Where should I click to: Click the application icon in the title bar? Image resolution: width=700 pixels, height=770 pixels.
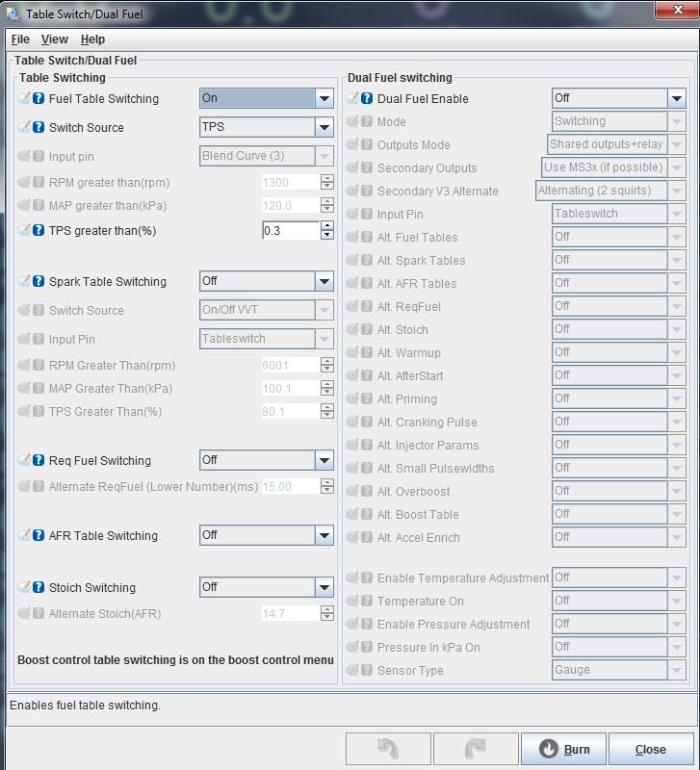click(x=13, y=14)
